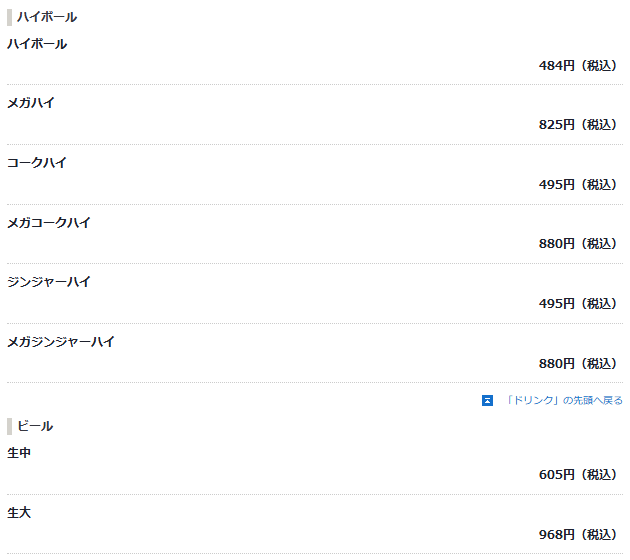Click the メガコークハイ menu item name
This screenshot has width=630, height=560.
49,223
